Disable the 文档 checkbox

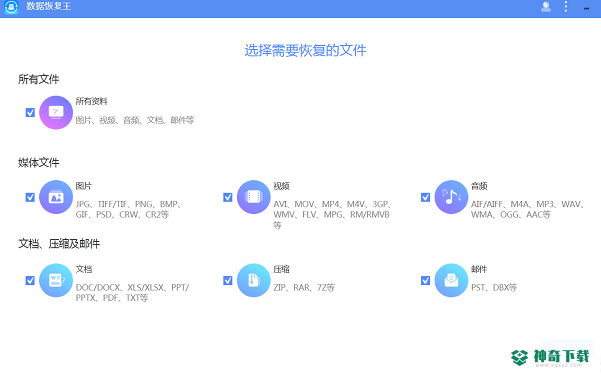coord(30,281)
